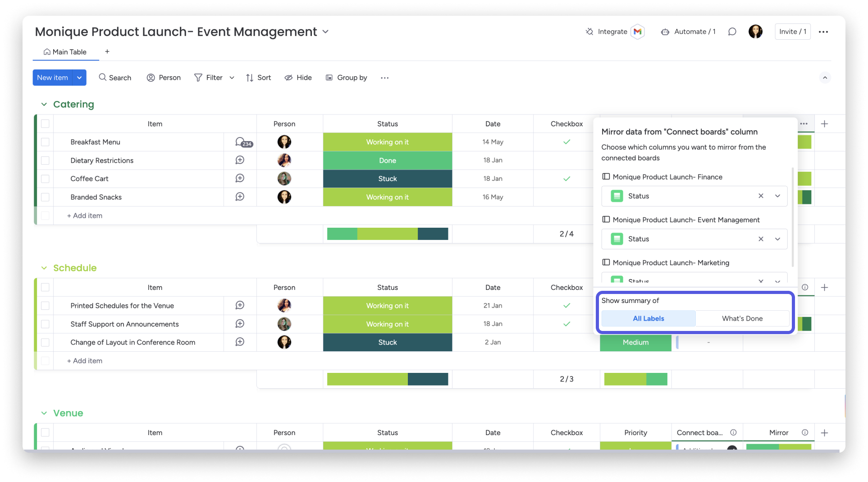Click the Catering status summary bar

tap(388, 234)
